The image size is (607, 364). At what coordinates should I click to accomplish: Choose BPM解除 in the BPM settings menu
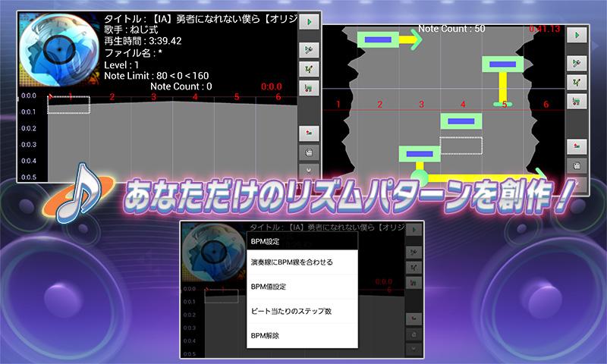[x=302, y=335]
